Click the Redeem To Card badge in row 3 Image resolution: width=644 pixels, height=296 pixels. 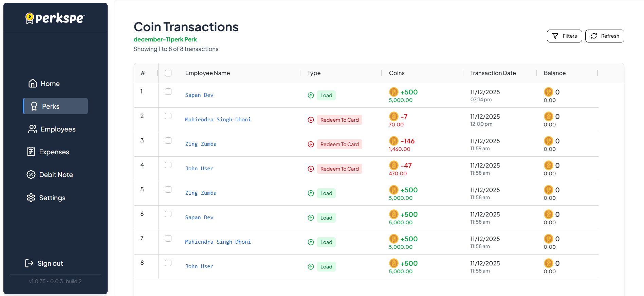pyautogui.click(x=339, y=144)
